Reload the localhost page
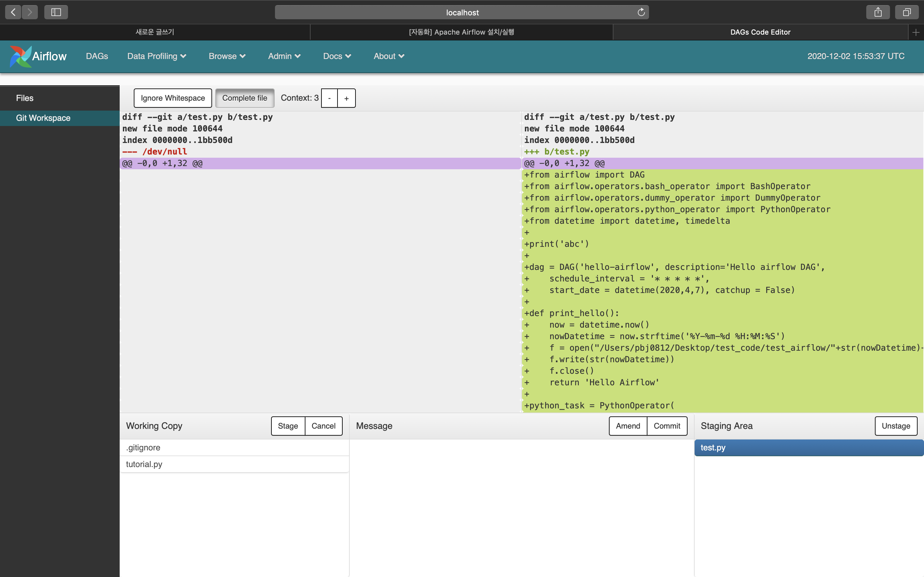The image size is (924, 577). tap(641, 12)
